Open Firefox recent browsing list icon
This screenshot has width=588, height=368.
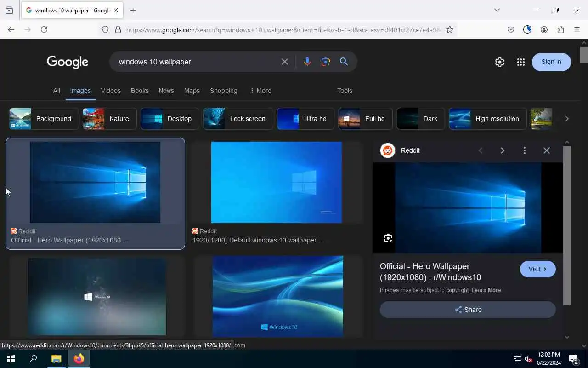tap(9, 10)
